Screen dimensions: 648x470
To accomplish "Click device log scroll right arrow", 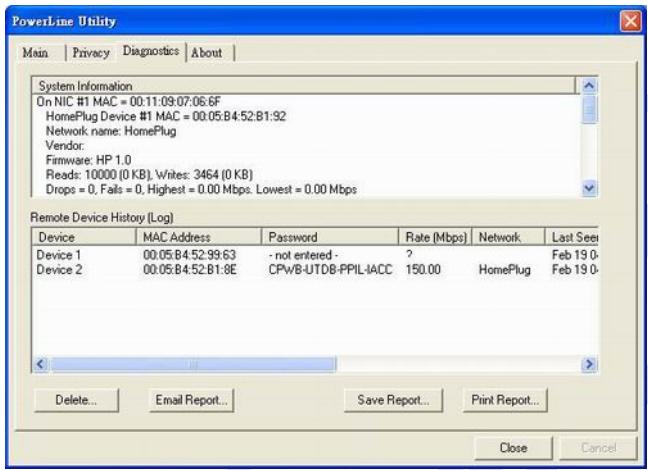I will [x=589, y=364].
